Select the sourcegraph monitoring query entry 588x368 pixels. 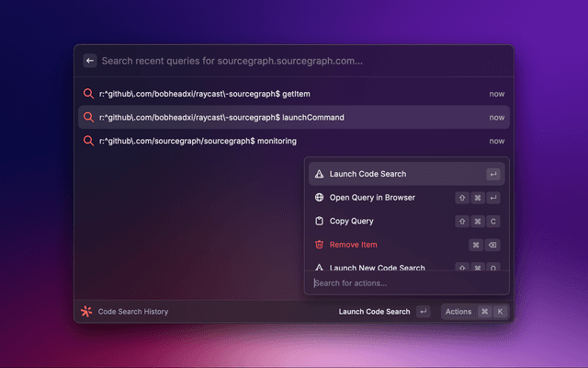point(198,142)
